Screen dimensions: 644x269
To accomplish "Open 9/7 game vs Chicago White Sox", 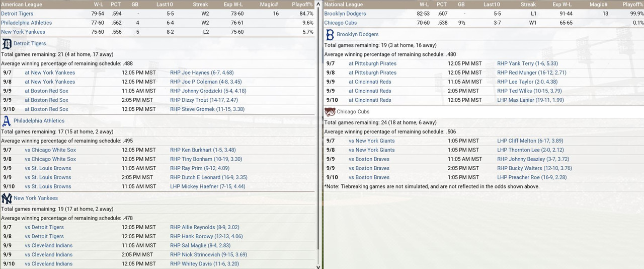I will [x=50, y=150].
